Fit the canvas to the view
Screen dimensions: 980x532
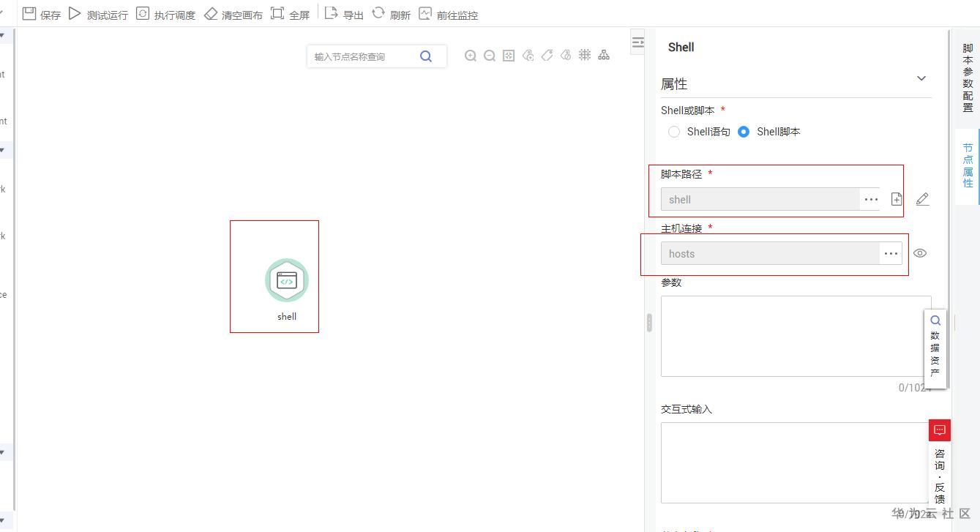(x=509, y=56)
